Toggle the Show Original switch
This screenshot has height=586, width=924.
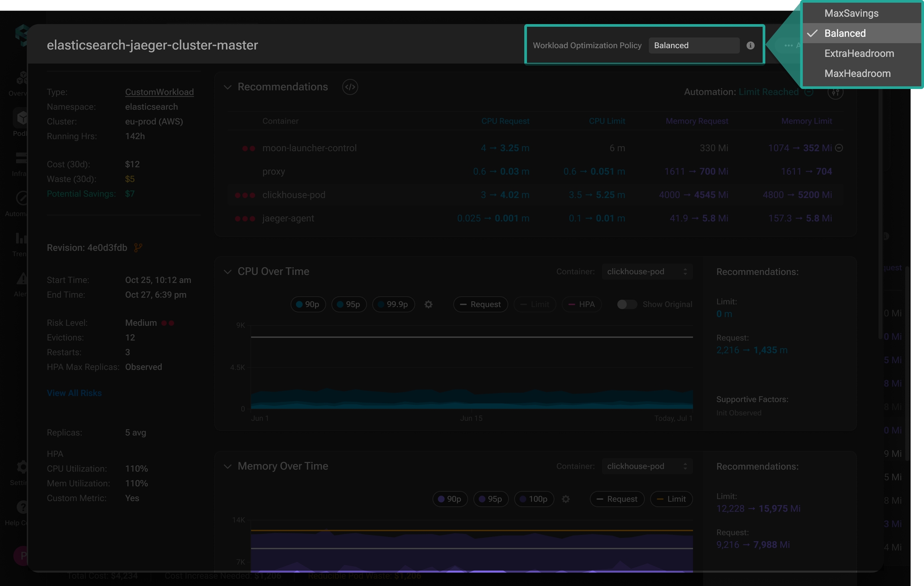[x=626, y=304]
